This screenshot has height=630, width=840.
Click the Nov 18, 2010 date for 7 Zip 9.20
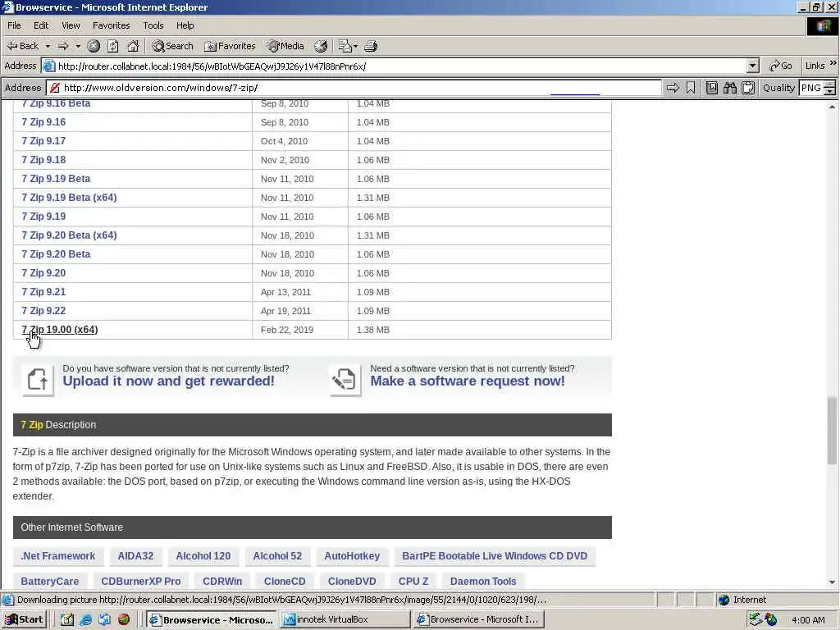tap(287, 273)
